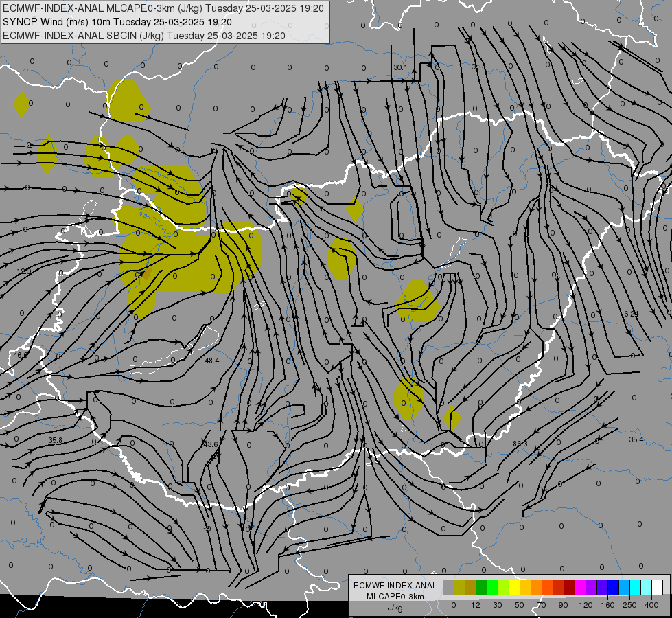Click the legend tick label 250

point(629,605)
